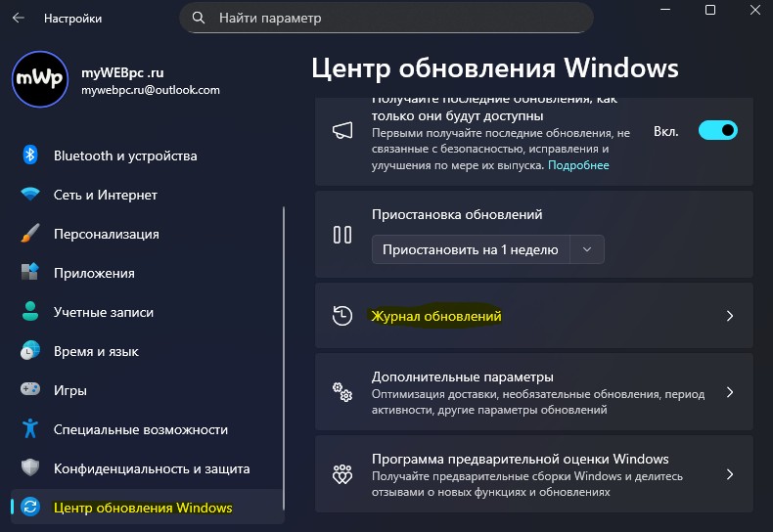Click the Вкл. toggle label
Viewport: 773px width, 532px height.
pos(666,131)
